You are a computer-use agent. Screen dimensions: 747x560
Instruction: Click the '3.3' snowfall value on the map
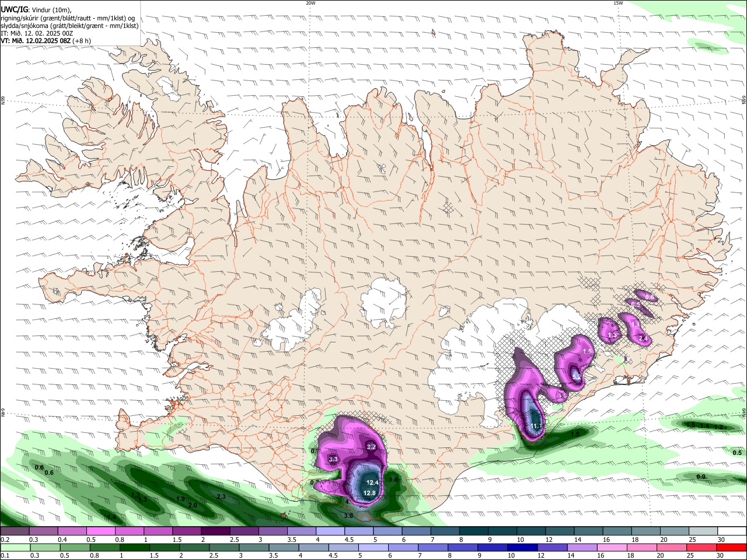pyautogui.click(x=334, y=460)
